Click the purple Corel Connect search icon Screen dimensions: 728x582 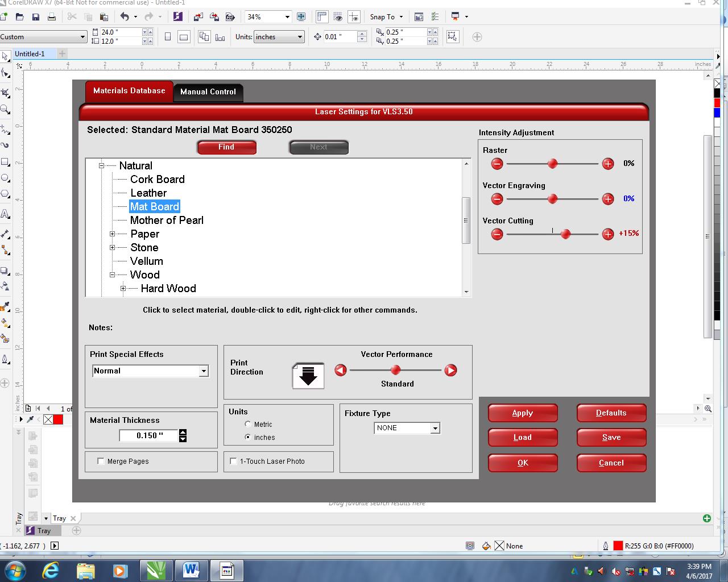coord(177,17)
